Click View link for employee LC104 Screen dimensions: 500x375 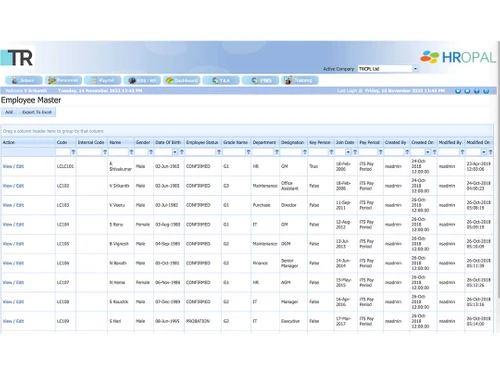point(7,224)
